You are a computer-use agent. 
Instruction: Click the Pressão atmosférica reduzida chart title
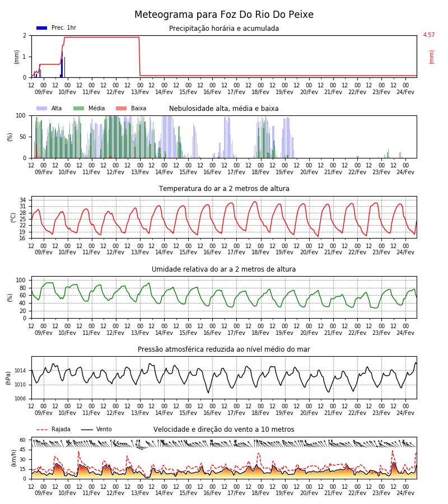224,349
